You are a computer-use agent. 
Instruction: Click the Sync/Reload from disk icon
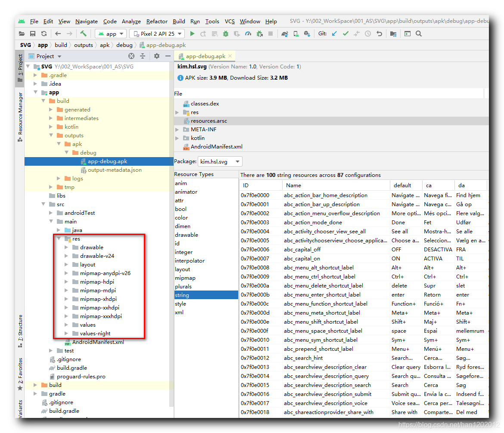(x=44, y=34)
